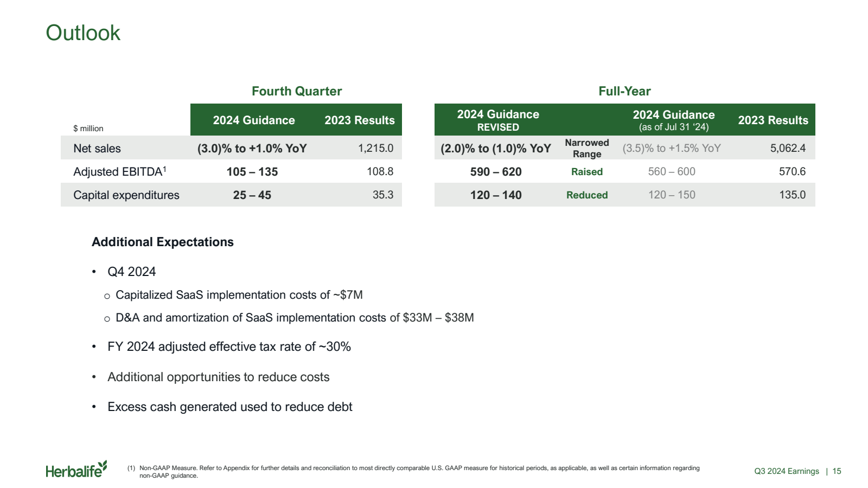The image size is (868, 488).
Task: Click '2024 Guidance (as of Jul 31 '24)' header
Action: click(x=674, y=120)
